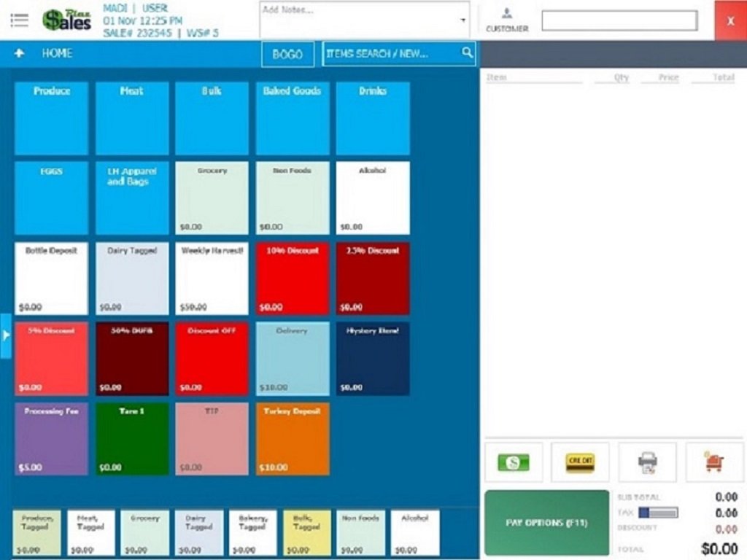Image resolution: width=747 pixels, height=560 pixels.
Task: Select the purple Processing Fee tile
Action: tap(52, 439)
